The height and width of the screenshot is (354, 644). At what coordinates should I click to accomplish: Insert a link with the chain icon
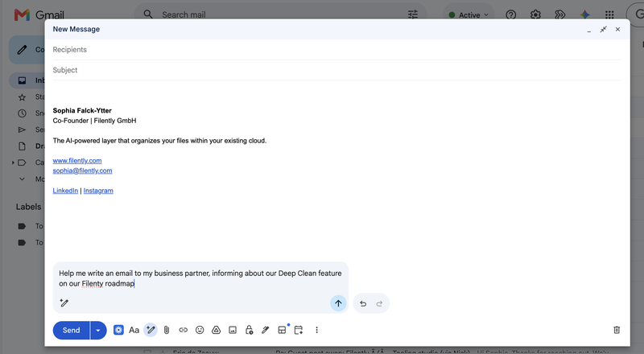tap(184, 330)
